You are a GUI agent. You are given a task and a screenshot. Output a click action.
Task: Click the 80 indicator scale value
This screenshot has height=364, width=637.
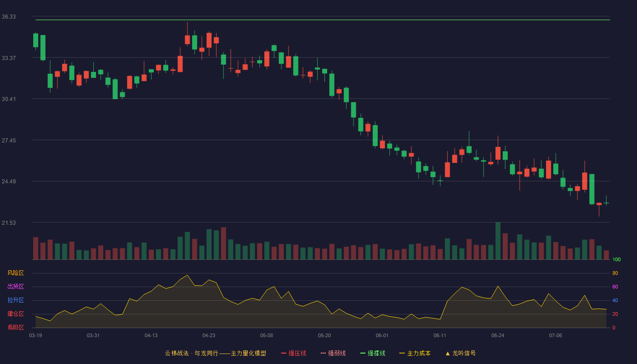coord(615,273)
